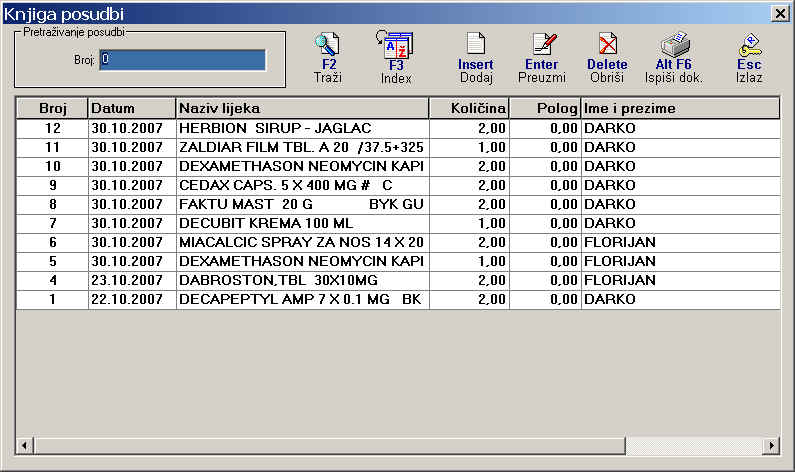This screenshot has width=795, height=472.
Task: Select DECAPEPTYL AMP 7 X 0.1 MG row
Action: [398, 300]
